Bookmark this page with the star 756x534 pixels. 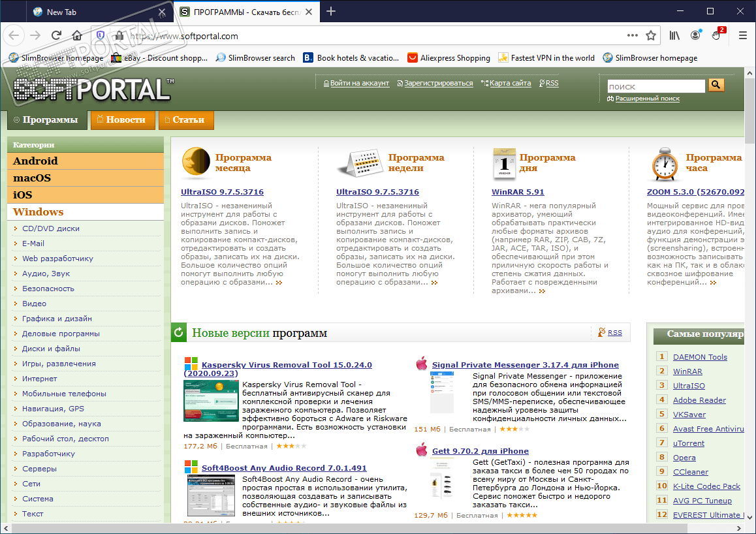tap(651, 36)
